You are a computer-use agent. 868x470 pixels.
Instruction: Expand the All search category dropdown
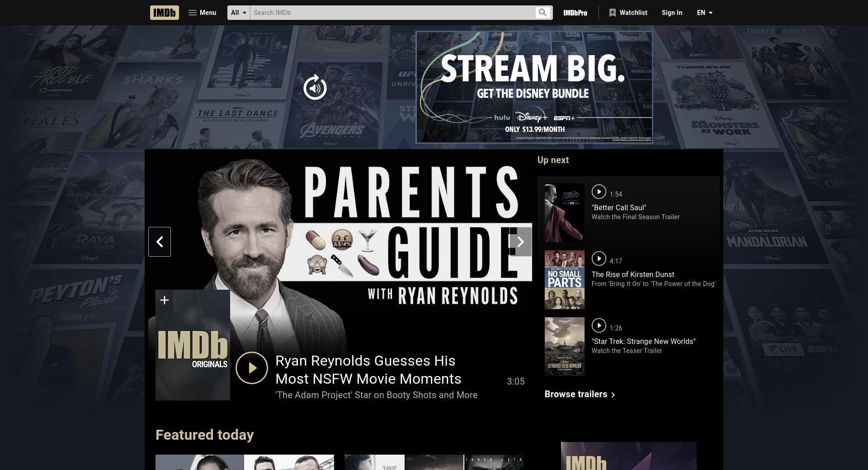(239, 13)
